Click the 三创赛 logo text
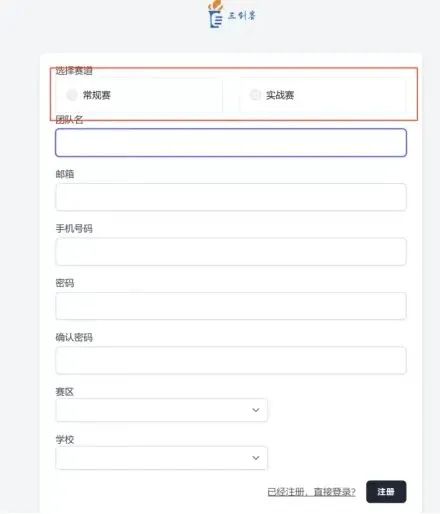The image size is (440, 514). click(x=242, y=16)
